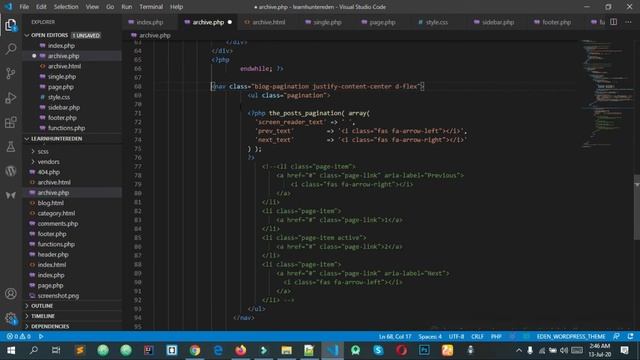Viewport: 640px width, 360px height.
Task: Click the split editor icon
Action: (613, 22)
